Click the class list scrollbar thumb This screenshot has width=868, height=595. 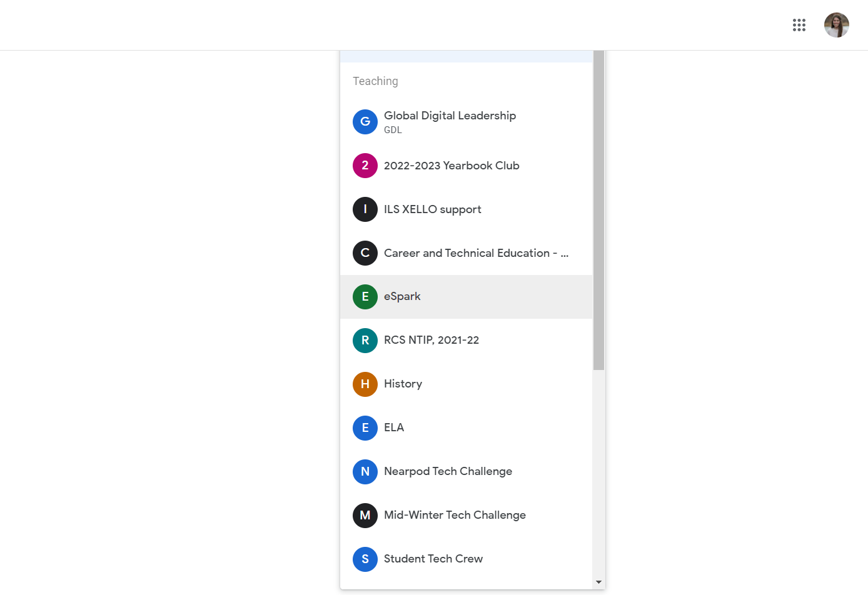coord(598,210)
